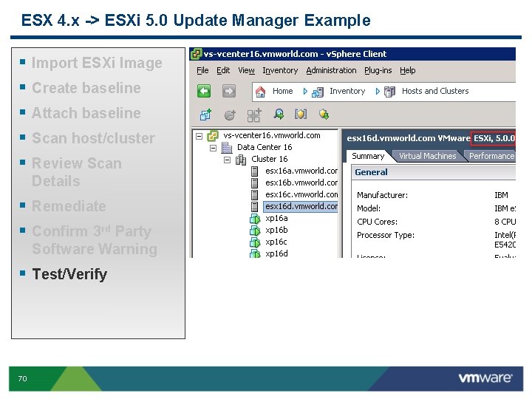Screen dimensions: 532x399
Task: Click the magnifier toolbar icon
Action: (x=279, y=115)
